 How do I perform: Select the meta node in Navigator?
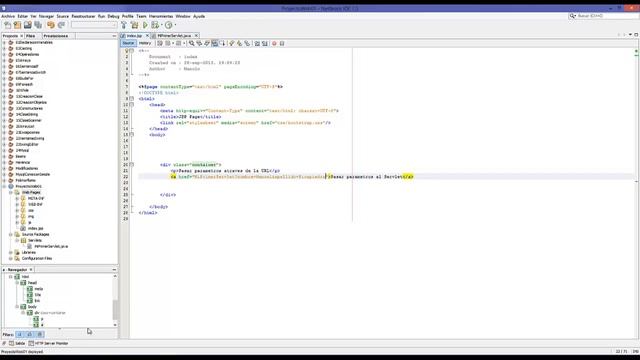[38, 289]
